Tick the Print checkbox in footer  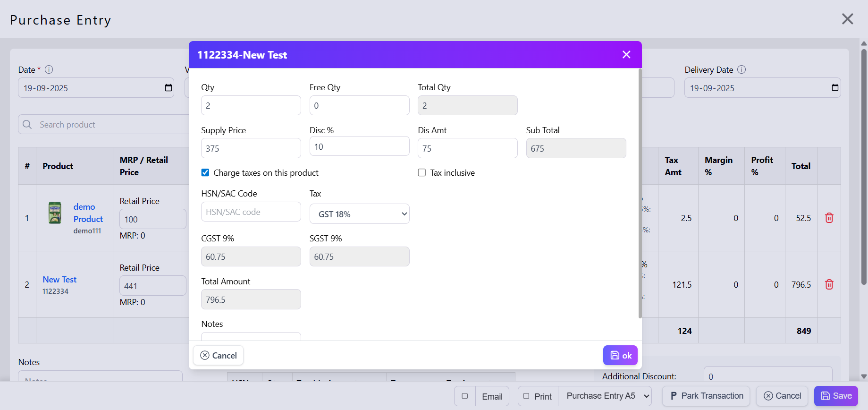point(526,396)
